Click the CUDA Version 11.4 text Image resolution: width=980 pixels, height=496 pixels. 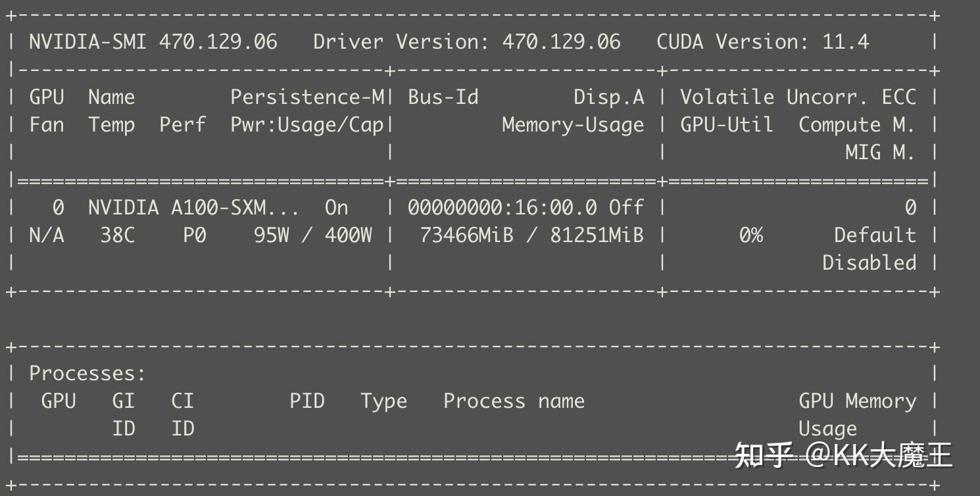coord(762,42)
